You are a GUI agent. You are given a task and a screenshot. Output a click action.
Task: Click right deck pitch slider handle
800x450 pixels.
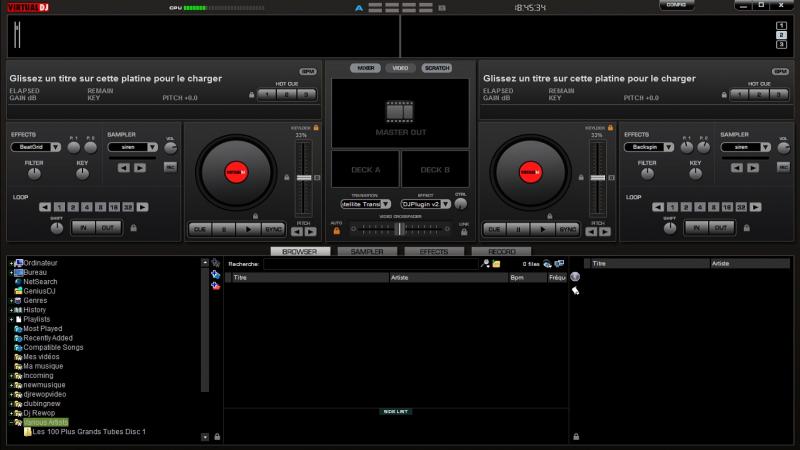[597, 178]
